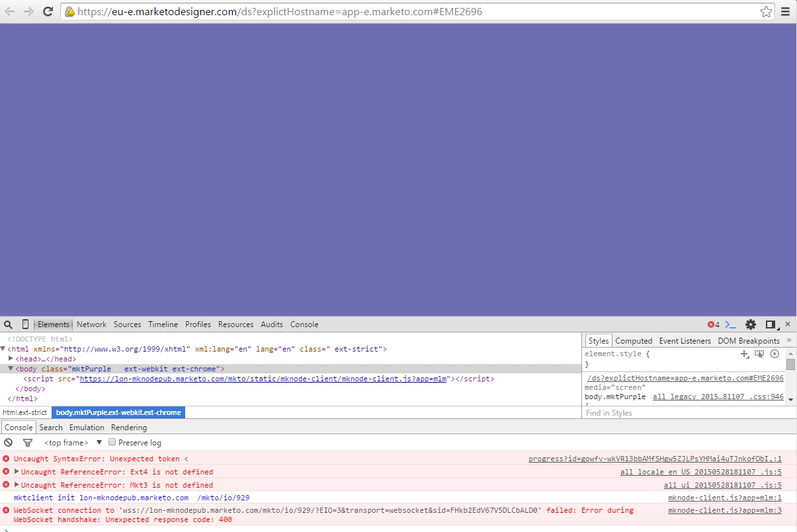Select body.mktPurple breadcrumb
This screenshot has width=797, height=532.
[x=118, y=412]
